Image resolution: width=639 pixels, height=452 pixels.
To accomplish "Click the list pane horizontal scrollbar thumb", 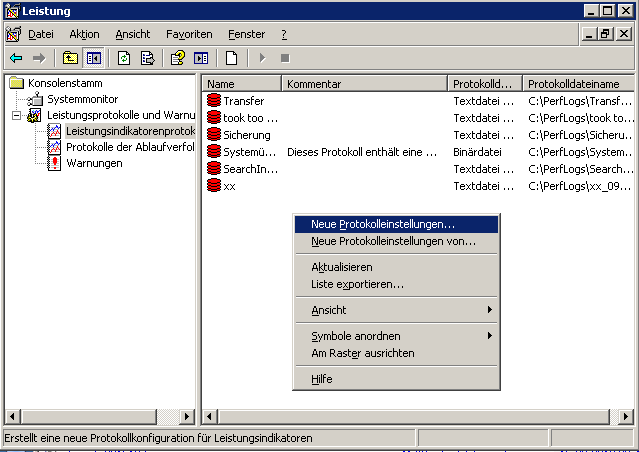I will (414, 417).
